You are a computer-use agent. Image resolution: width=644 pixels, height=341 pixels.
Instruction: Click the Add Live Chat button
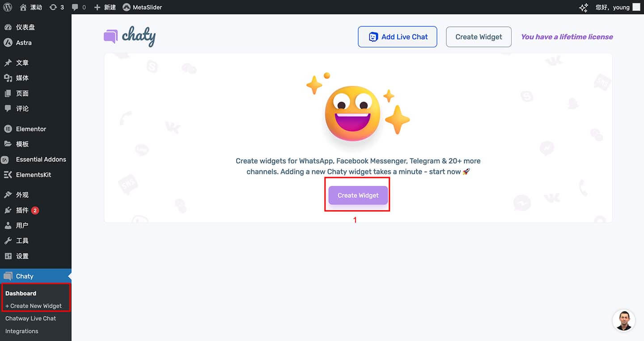coord(398,37)
